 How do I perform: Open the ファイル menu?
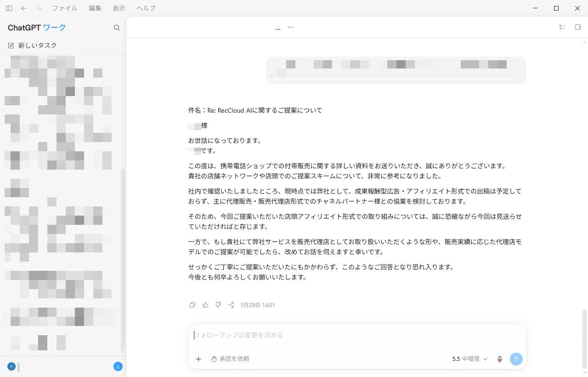[x=64, y=8]
